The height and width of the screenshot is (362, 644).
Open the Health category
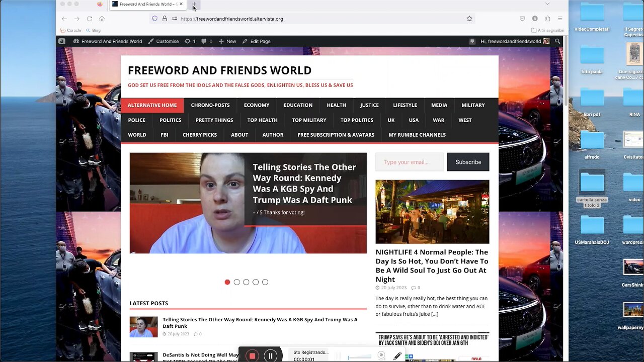(336, 105)
